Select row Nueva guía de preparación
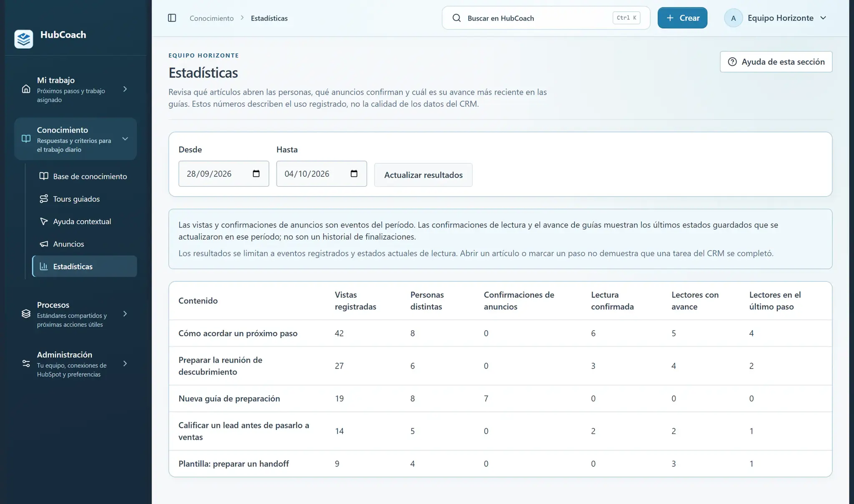The image size is (854, 504). tap(500, 399)
